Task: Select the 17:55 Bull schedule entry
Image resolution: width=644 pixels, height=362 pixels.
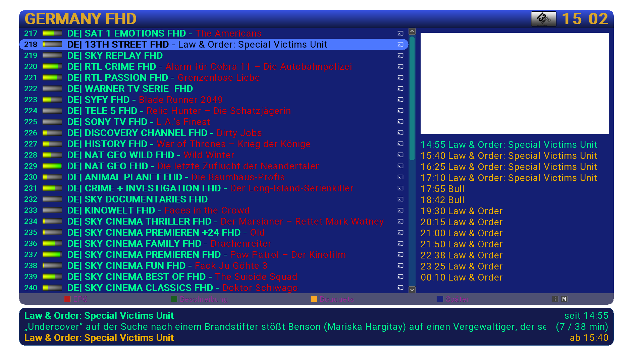Action: [443, 189]
